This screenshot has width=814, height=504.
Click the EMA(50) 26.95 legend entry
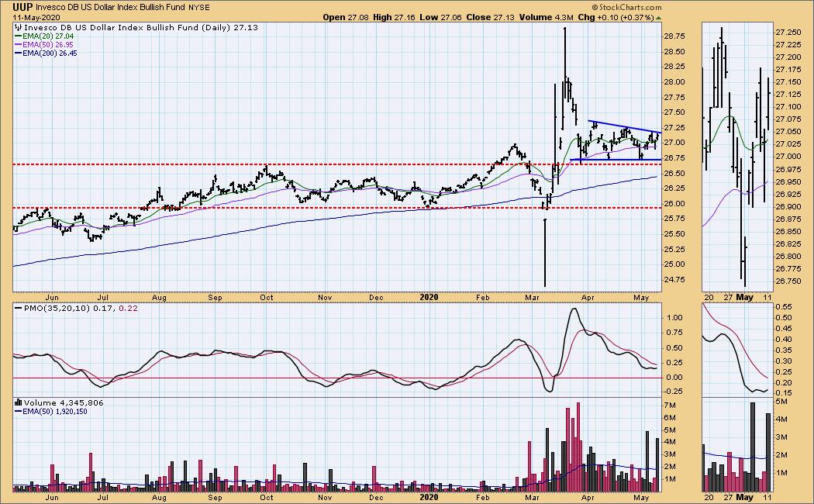pos(48,45)
